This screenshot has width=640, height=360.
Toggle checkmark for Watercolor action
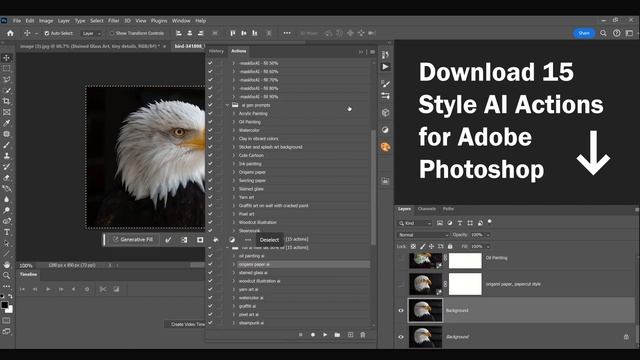(x=210, y=130)
